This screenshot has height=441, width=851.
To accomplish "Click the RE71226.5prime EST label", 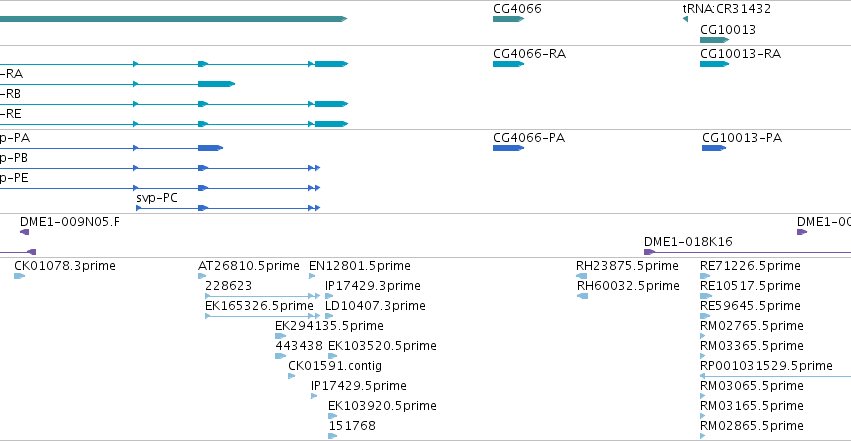I will click(x=750, y=266).
